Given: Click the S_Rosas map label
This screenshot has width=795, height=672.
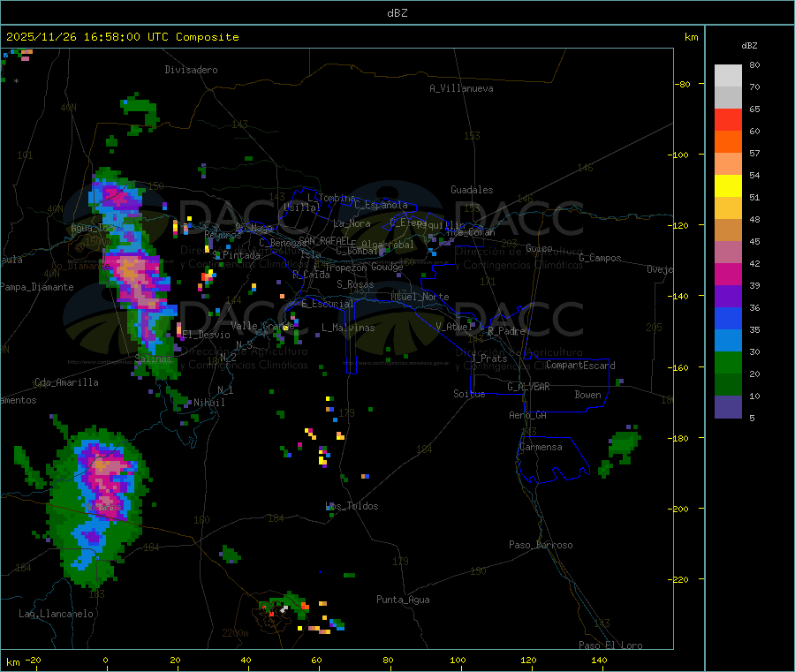Looking at the screenshot, I should (x=355, y=284).
